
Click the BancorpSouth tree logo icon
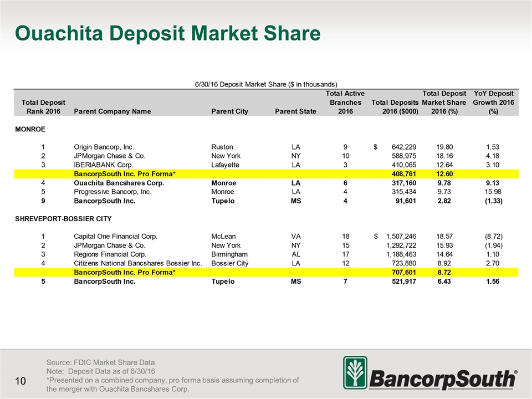355,372
